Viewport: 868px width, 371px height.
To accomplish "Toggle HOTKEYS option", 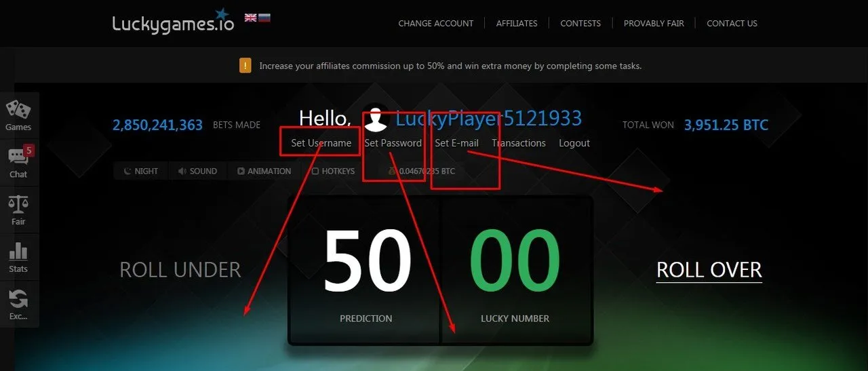I will (333, 171).
